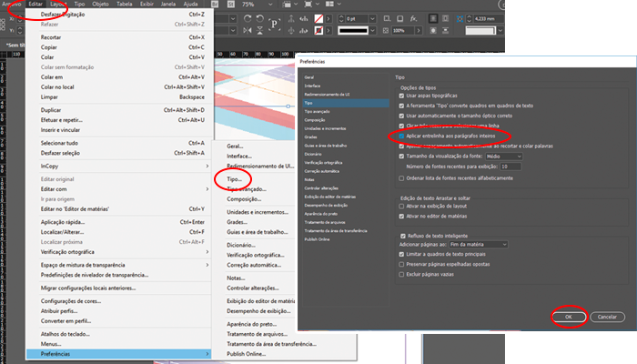This screenshot has width=637, height=364.
Task: Open Adobe Stock via the St icon
Action: pyautogui.click(x=231, y=4)
